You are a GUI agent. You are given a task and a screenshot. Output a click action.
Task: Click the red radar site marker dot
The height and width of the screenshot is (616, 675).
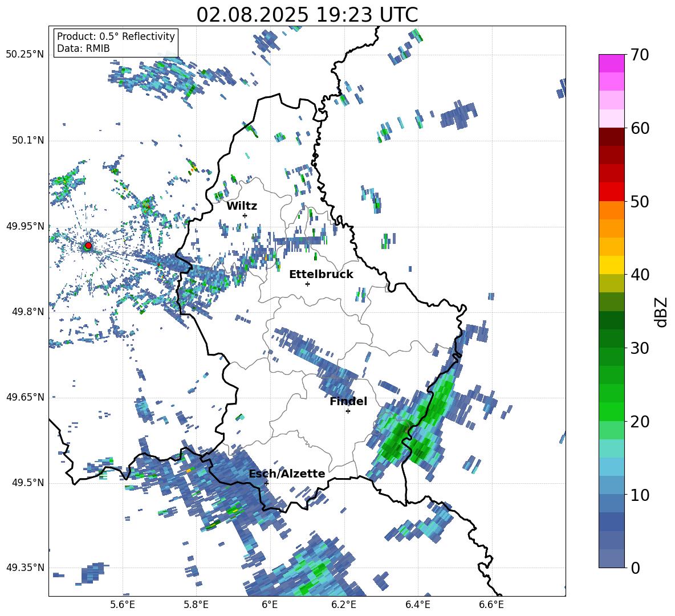[88, 245]
